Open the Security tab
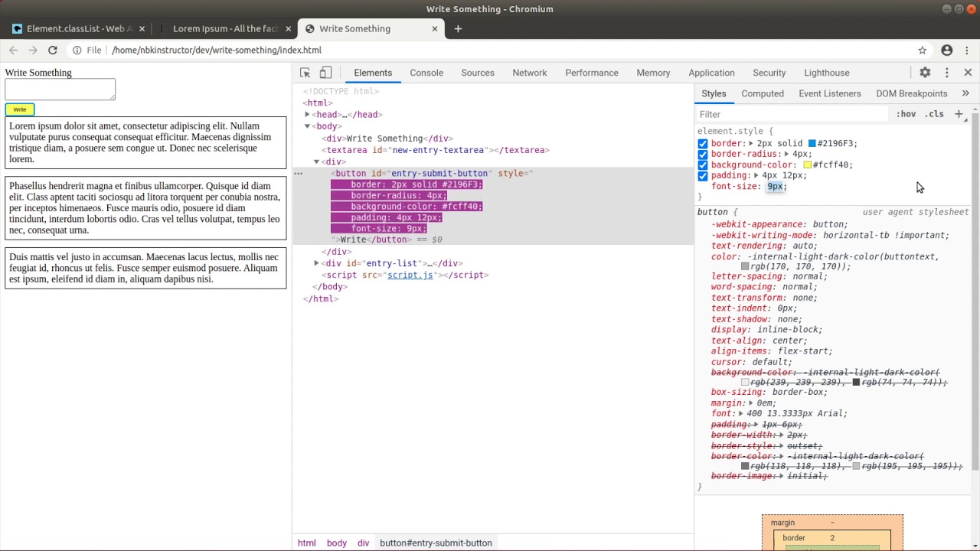The width and height of the screenshot is (980, 551). point(769,73)
